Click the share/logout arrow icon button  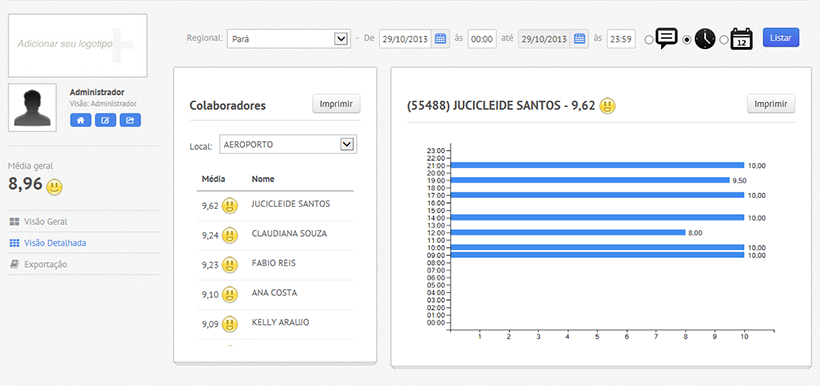130,120
